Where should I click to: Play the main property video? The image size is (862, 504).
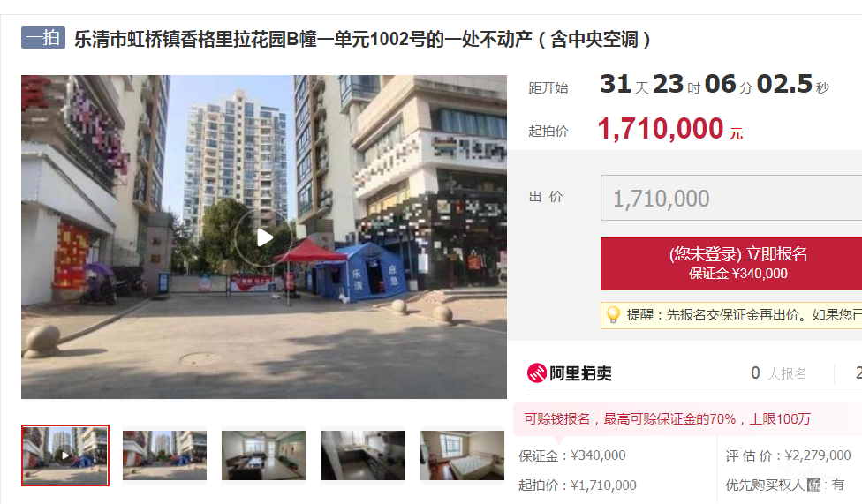pos(264,237)
